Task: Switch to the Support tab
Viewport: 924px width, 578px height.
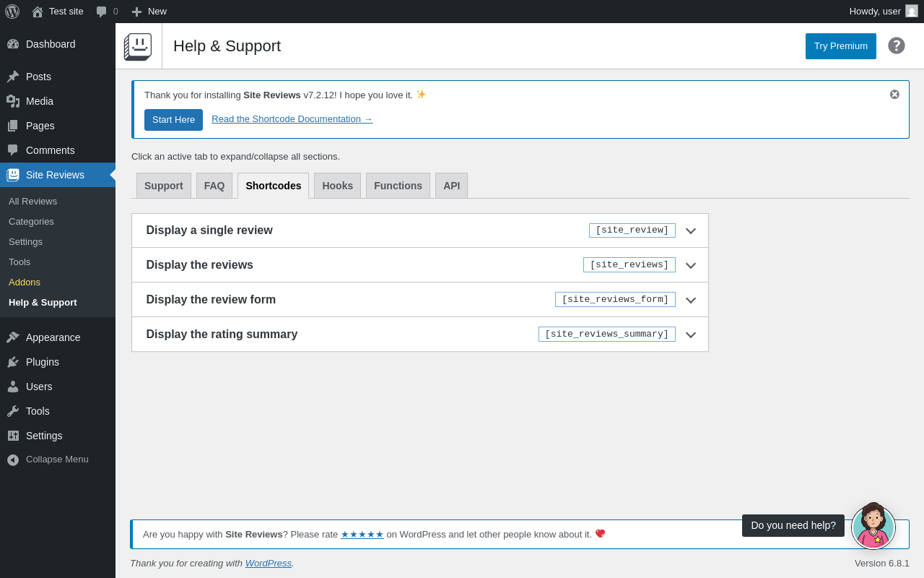Action: (164, 186)
